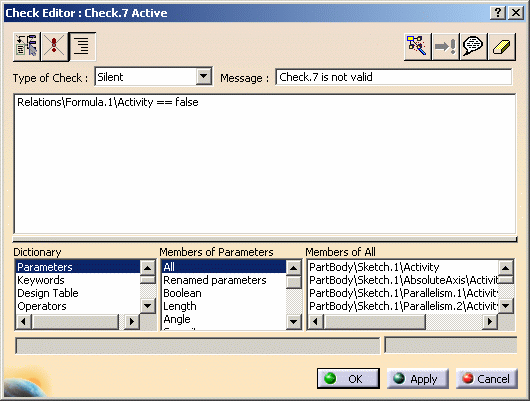The width and height of the screenshot is (530, 401).
Task: Click the Dictionary list down arrow
Action: click(148, 306)
